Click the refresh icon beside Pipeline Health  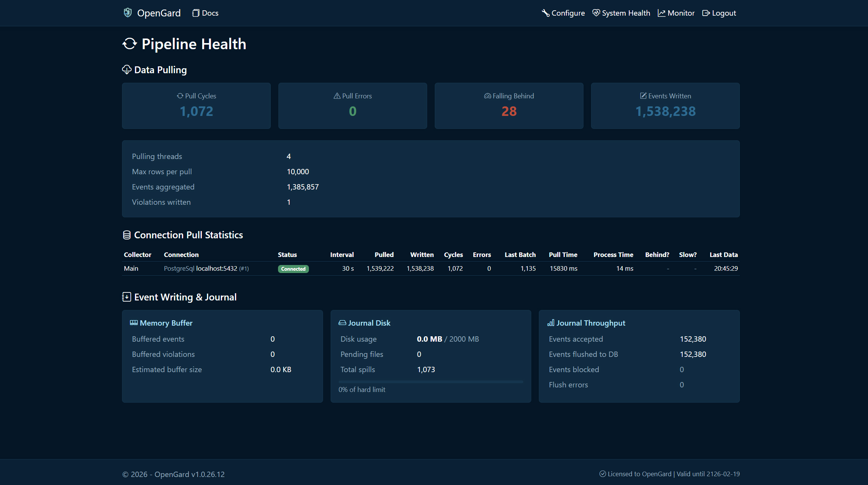(x=129, y=44)
